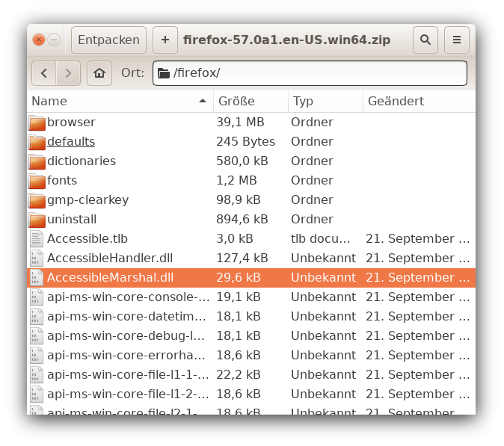Select api-ms-win-core-debug-l file name
The width and height of the screenshot is (504, 446).
click(x=126, y=336)
